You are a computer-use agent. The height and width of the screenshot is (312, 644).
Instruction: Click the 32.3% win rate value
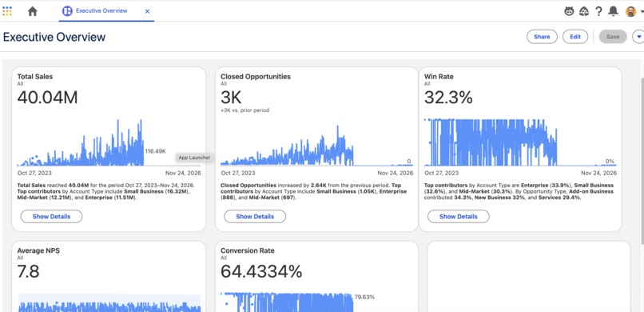pos(448,98)
